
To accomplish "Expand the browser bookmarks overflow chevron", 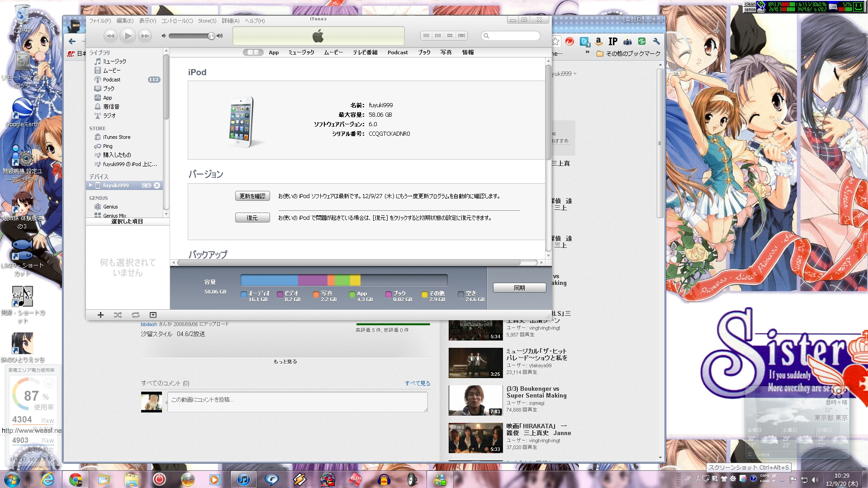I will point(587,52).
